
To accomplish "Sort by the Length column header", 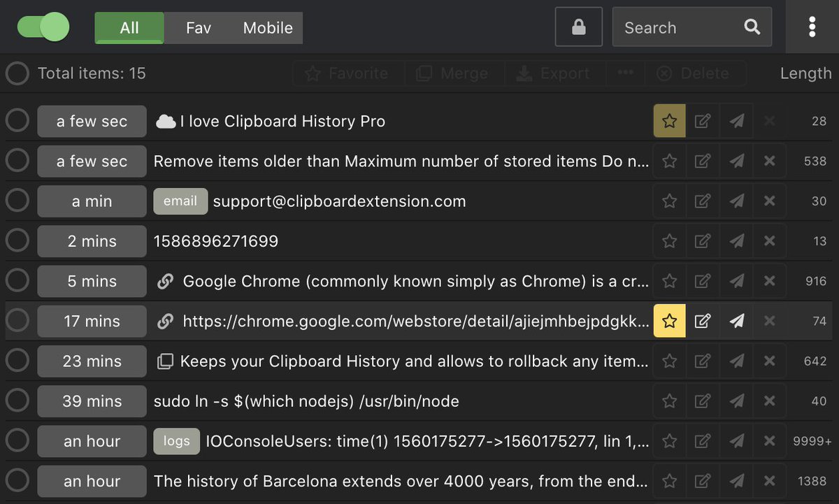I will pos(806,73).
